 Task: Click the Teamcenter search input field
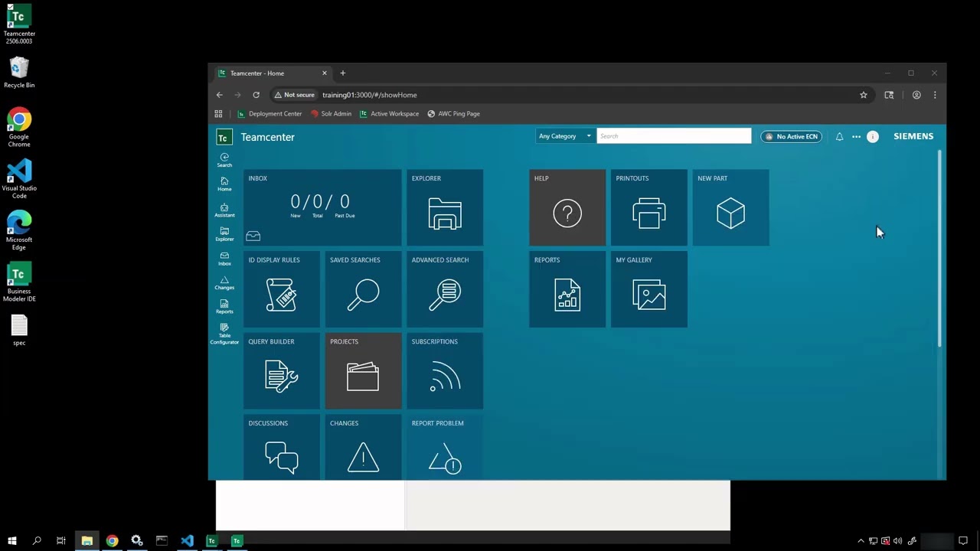pyautogui.click(x=674, y=136)
